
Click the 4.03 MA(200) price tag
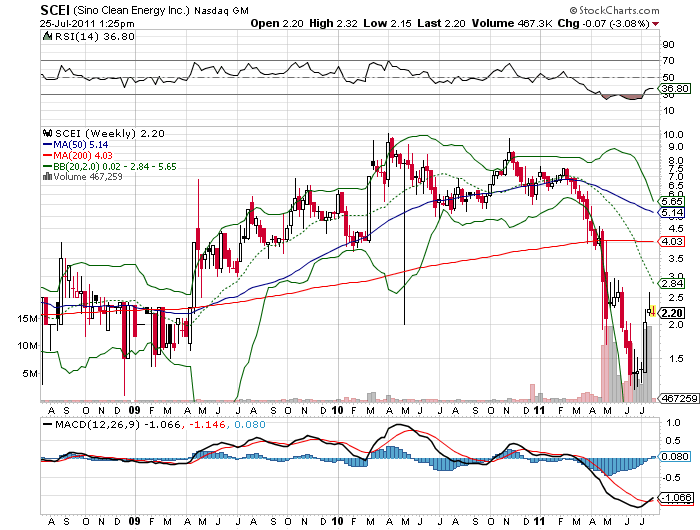(671, 242)
